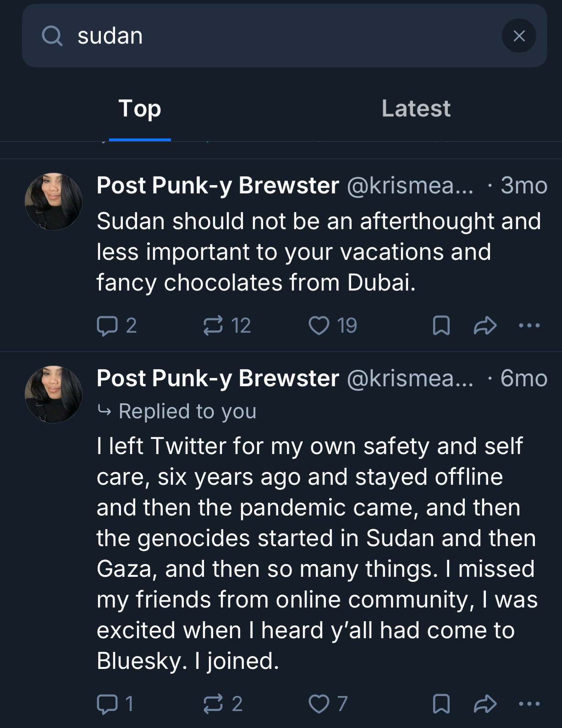The width and height of the screenshot is (562, 728).
Task: Switch to the Top results tab
Action: (140, 109)
